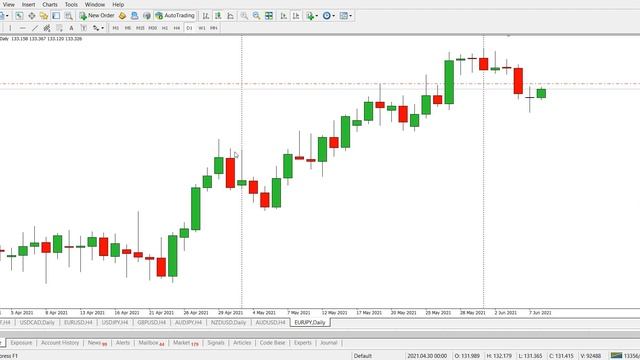Open the Insert menu
The image size is (640, 360).
pos(28,4)
